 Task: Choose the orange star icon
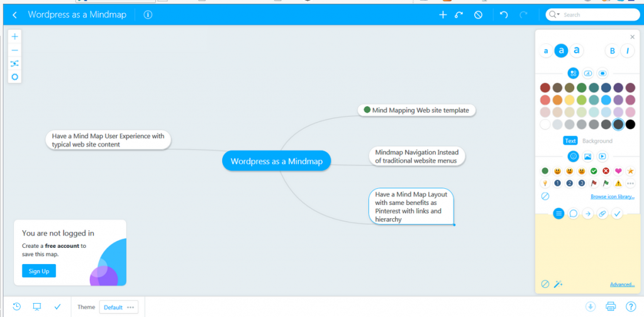tap(630, 171)
